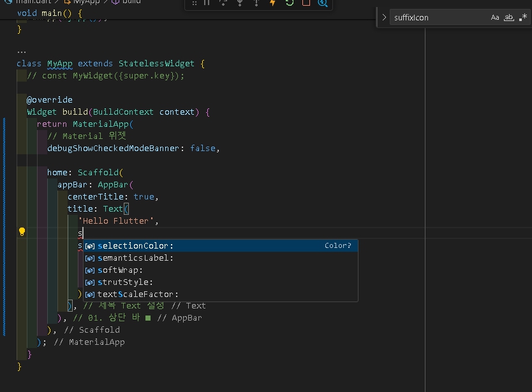The height and width of the screenshot is (392, 532).
Task: Click the property icon beside selectionColor
Action: pos(90,246)
